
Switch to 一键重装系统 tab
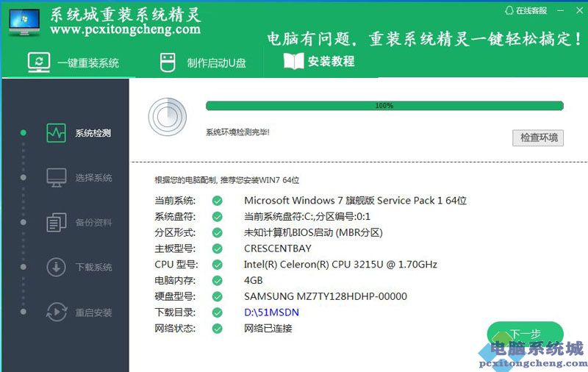[73, 62]
